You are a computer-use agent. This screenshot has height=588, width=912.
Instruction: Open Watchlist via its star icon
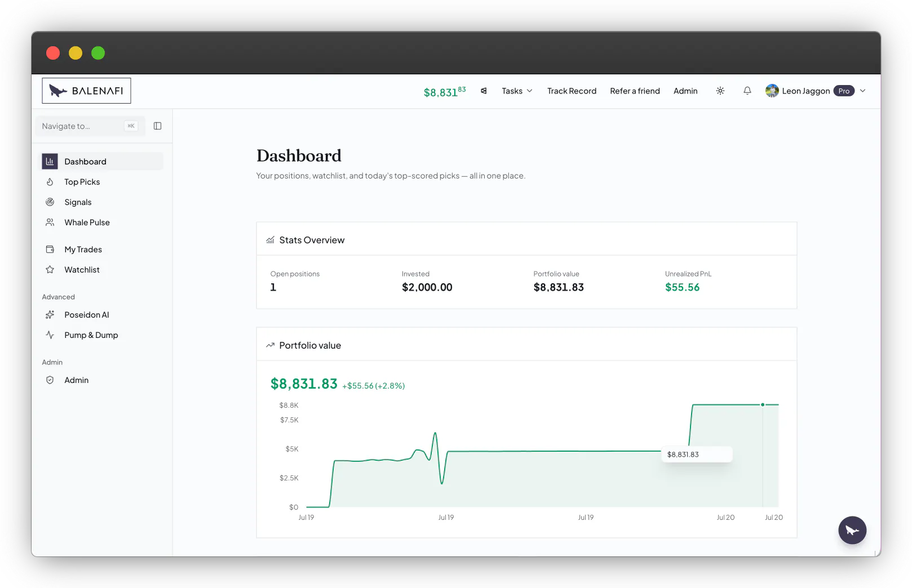point(50,270)
